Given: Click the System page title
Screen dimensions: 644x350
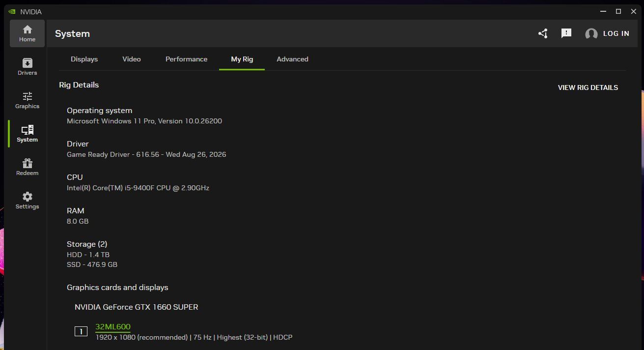Looking at the screenshot, I should [x=72, y=33].
